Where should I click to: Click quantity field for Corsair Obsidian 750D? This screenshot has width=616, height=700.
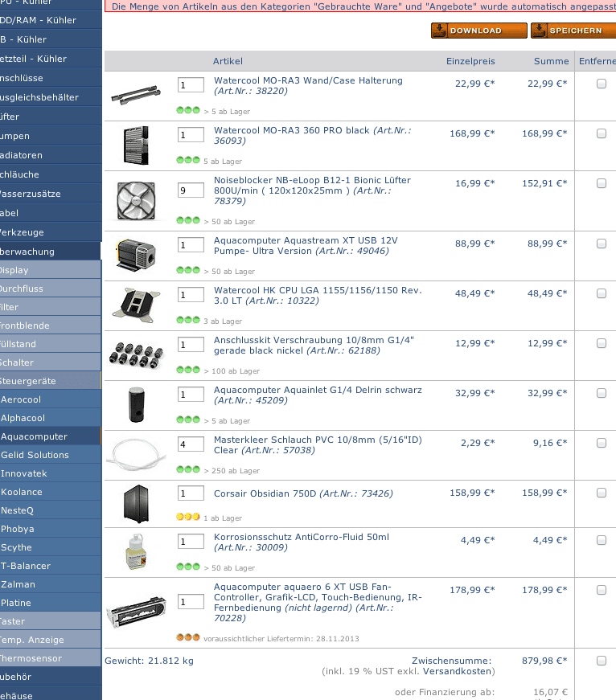click(x=191, y=493)
